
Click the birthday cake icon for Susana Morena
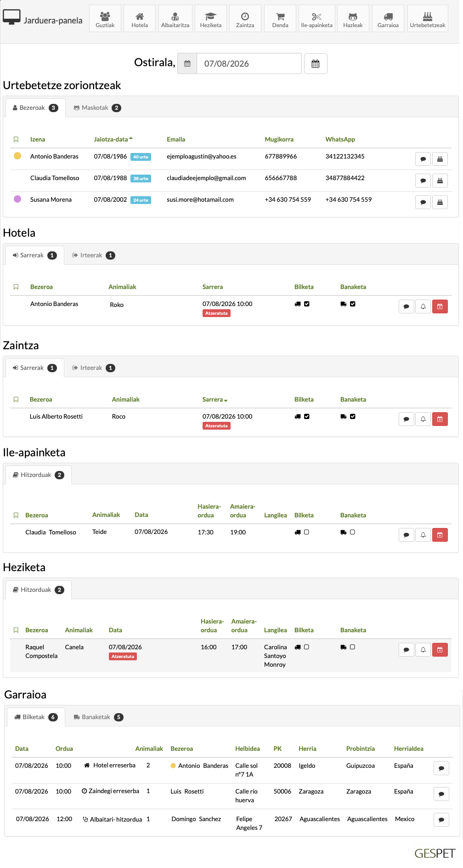pos(440,202)
